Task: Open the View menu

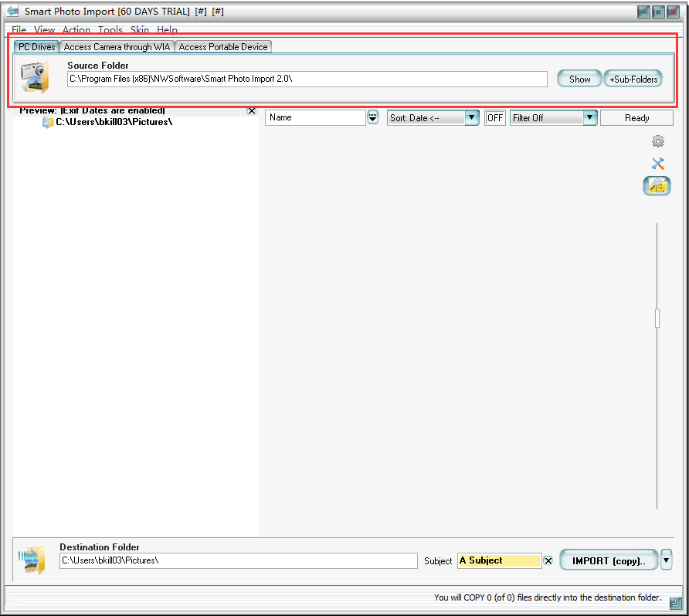Action: [x=44, y=30]
